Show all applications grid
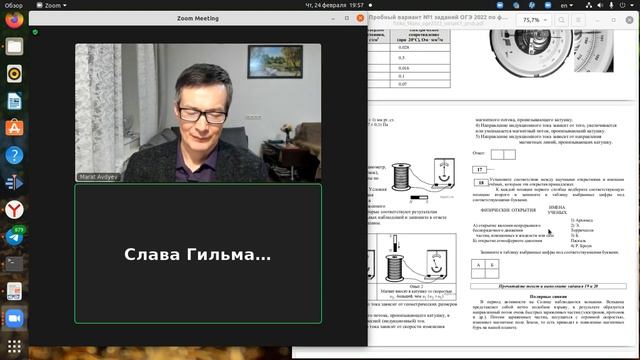 click(x=14, y=347)
